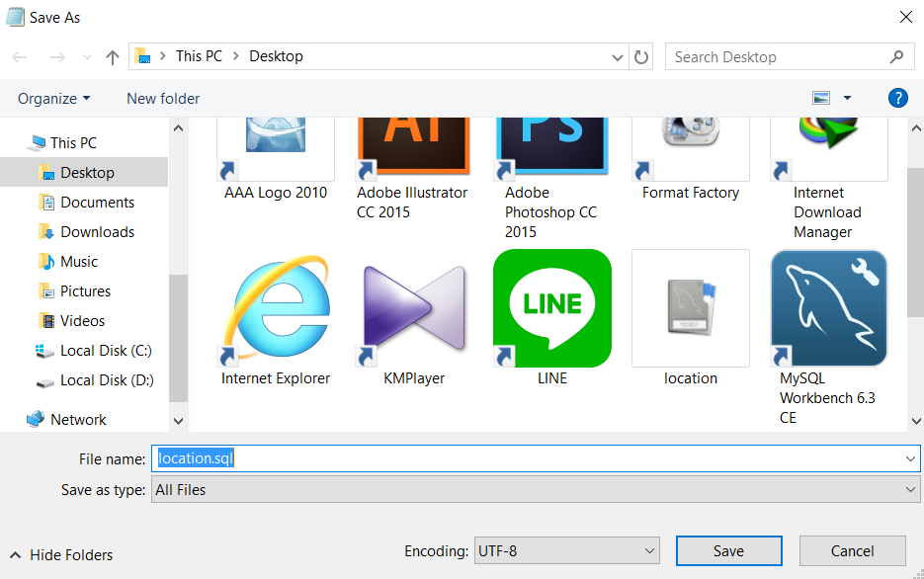Open the Help question mark button
The height and width of the screenshot is (579, 924).
(897, 98)
